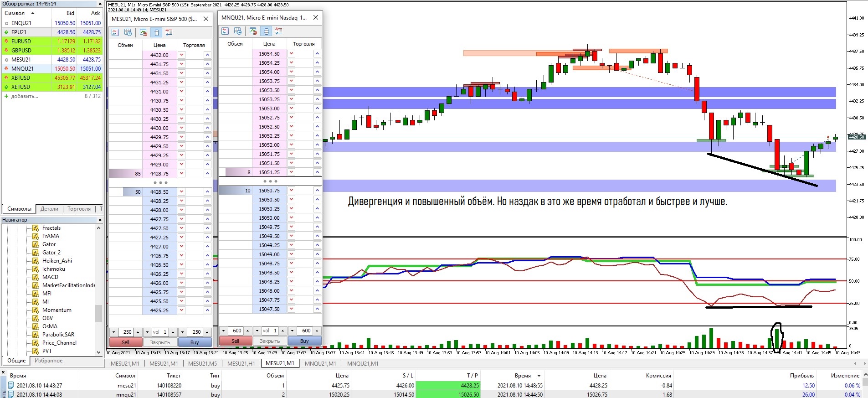Viewport: 868px width, 398px height.
Task: Click red down arrow beside price 15054.50
Action: [x=292, y=54]
